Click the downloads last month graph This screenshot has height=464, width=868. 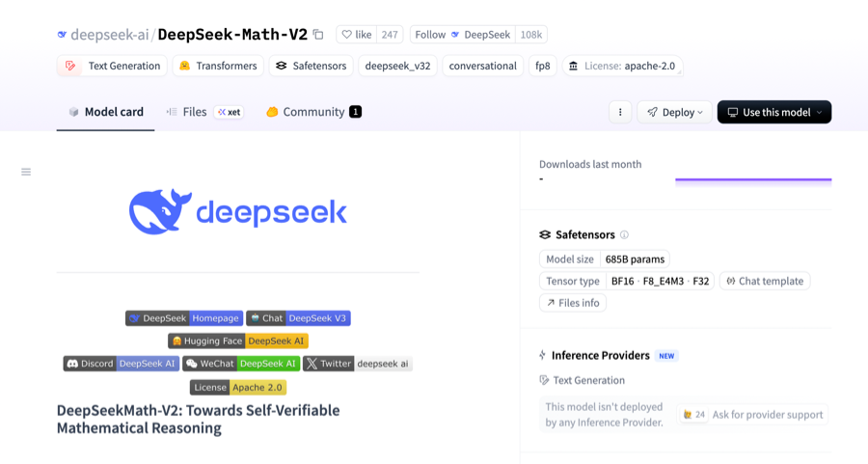(x=752, y=179)
